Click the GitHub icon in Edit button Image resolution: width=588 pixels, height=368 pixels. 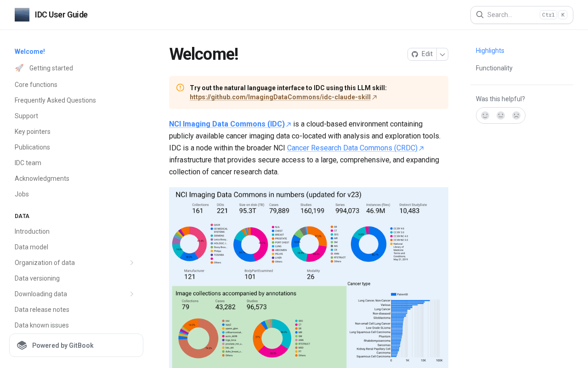point(415,54)
